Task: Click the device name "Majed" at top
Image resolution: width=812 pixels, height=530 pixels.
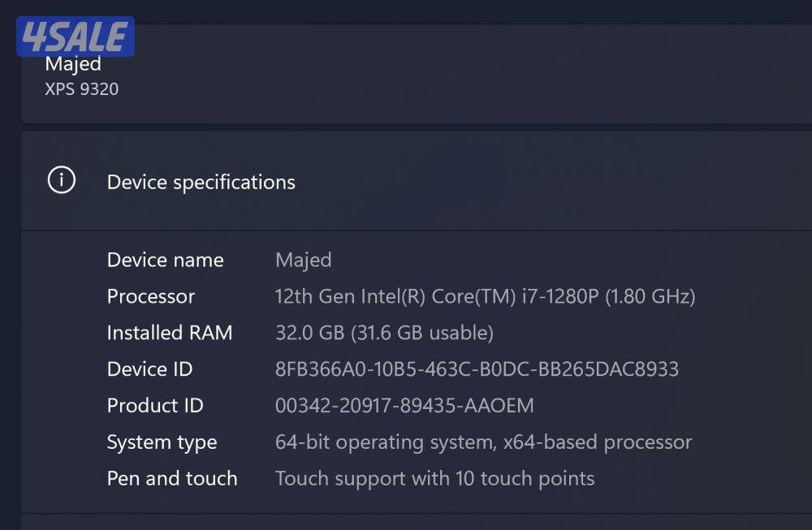Action: (x=74, y=63)
